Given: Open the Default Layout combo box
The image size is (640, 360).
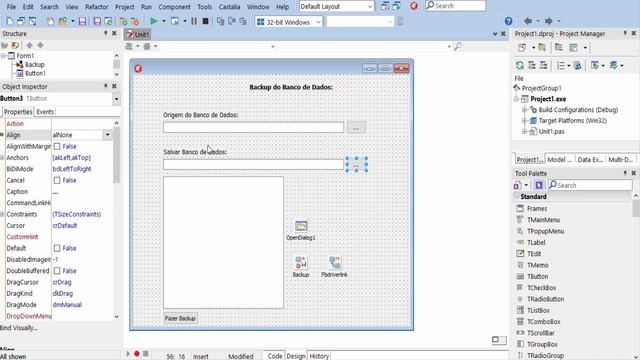Looking at the screenshot, I should [x=336, y=7].
